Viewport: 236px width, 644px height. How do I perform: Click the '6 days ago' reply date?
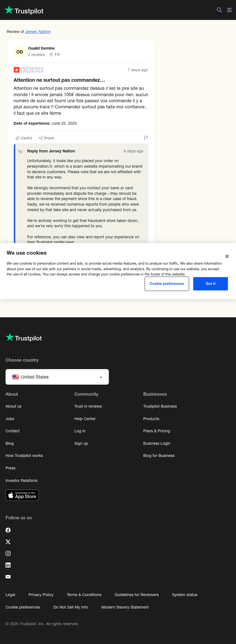click(x=134, y=151)
